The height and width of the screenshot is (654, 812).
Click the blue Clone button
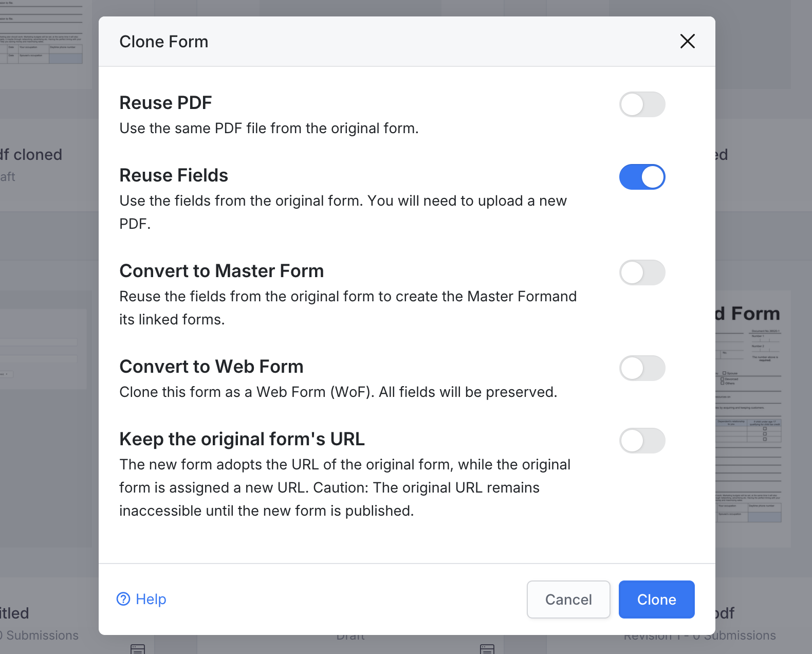pyautogui.click(x=656, y=600)
